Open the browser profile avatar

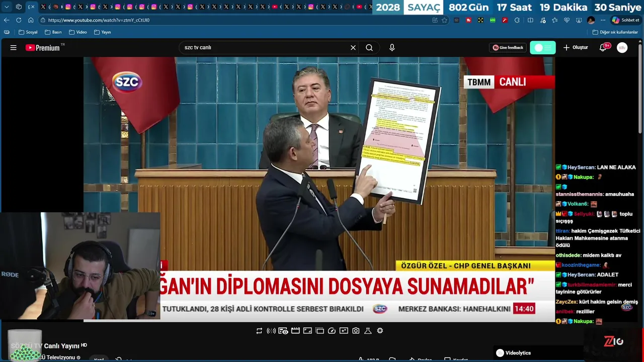pyautogui.click(x=591, y=20)
